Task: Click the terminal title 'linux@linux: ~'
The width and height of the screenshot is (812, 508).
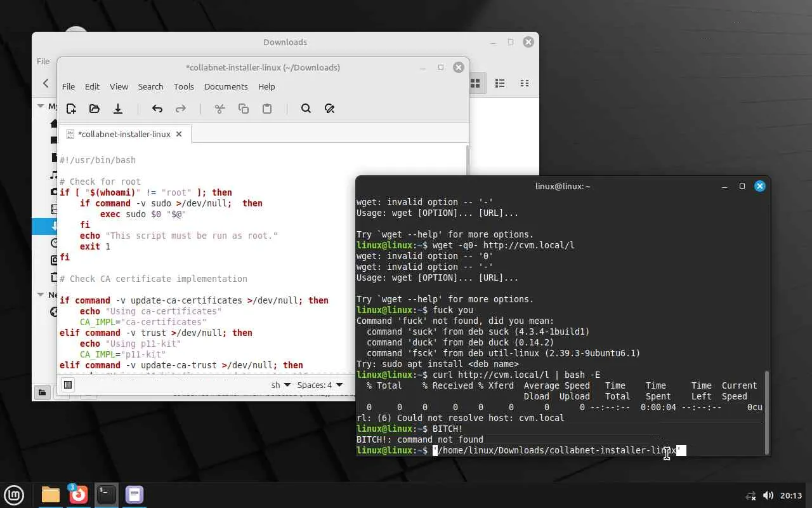Action: [563, 186]
